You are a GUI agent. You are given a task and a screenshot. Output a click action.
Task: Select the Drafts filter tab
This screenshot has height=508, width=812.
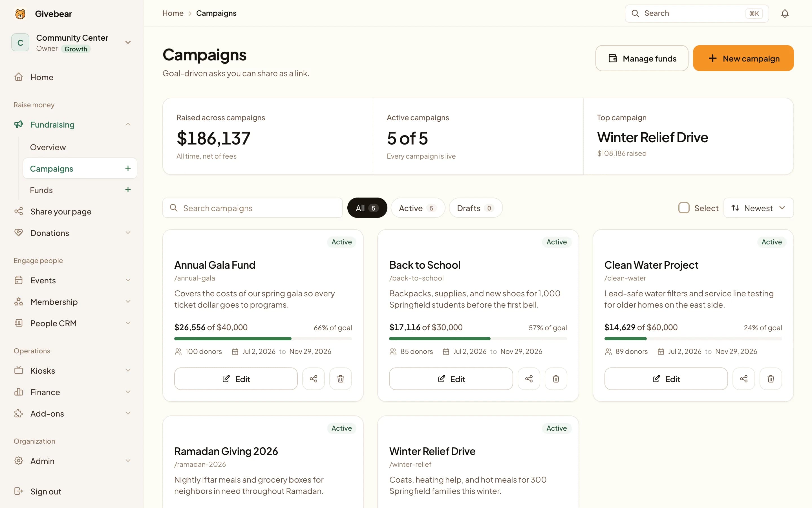coord(475,208)
